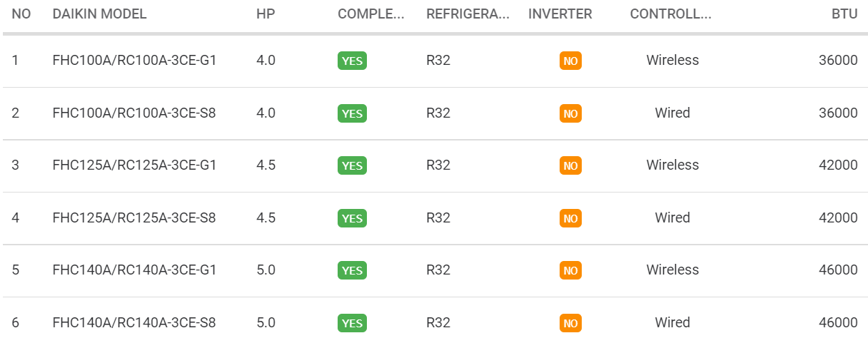This screenshot has height=338, width=868.
Task: Click the truncated REFRIGERA... column header
Action: tap(468, 14)
